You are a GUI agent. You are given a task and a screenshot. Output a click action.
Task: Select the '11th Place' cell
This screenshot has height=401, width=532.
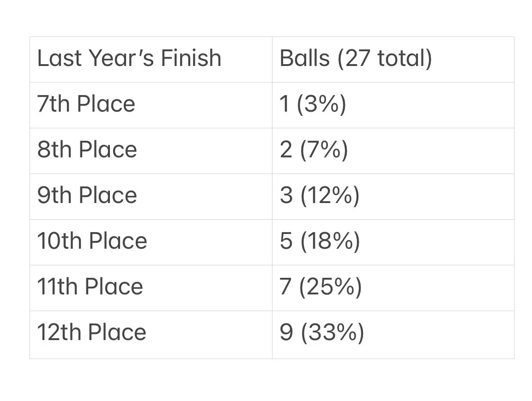90,287
